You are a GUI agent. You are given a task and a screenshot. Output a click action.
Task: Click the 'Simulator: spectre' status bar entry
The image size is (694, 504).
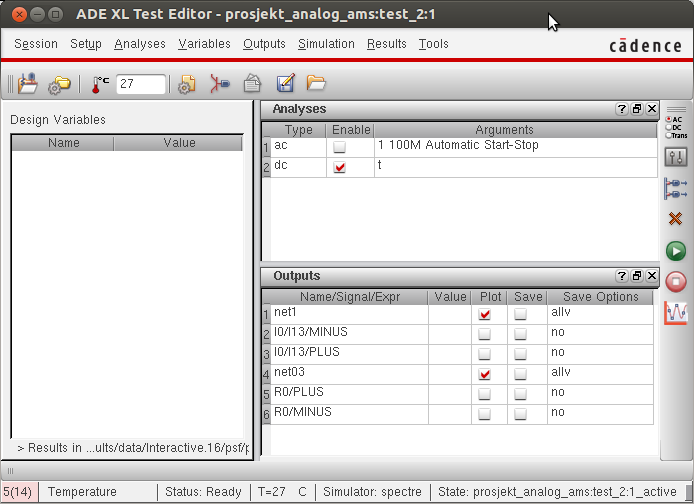tap(372, 492)
